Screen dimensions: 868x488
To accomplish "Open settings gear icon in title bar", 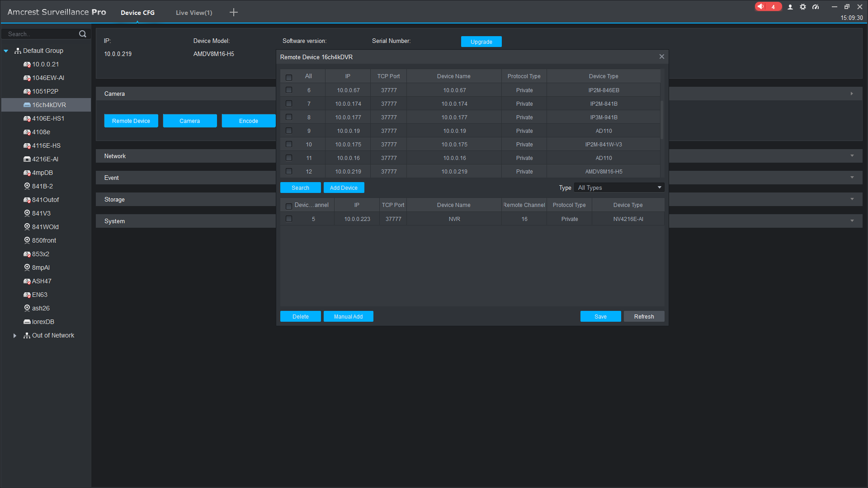I will click(x=803, y=7).
